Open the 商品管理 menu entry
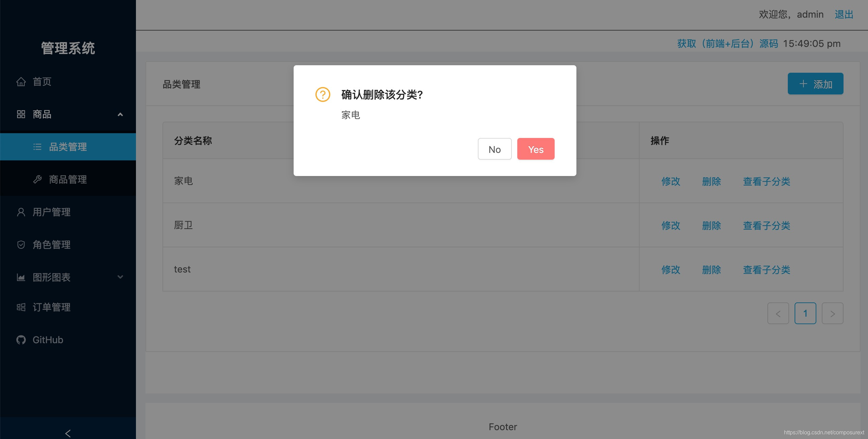The height and width of the screenshot is (439, 868). [x=67, y=179]
